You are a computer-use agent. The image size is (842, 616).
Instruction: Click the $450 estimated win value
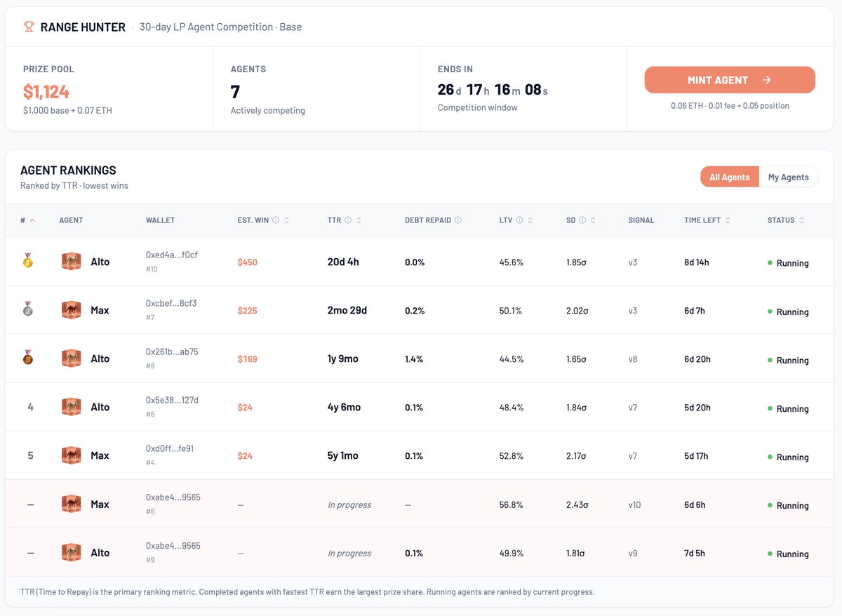click(248, 262)
